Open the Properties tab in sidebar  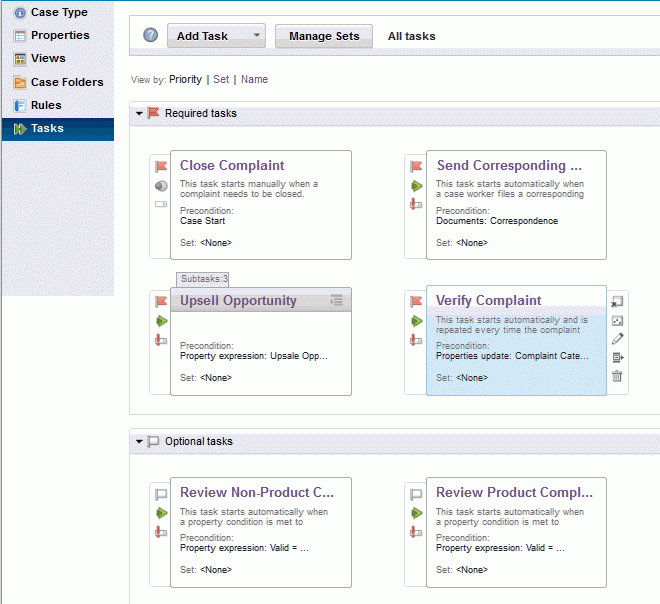coord(59,35)
